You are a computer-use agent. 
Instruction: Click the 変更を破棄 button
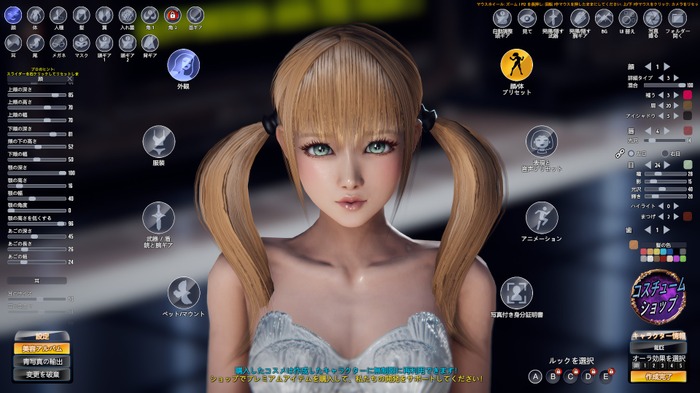coord(42,374)
